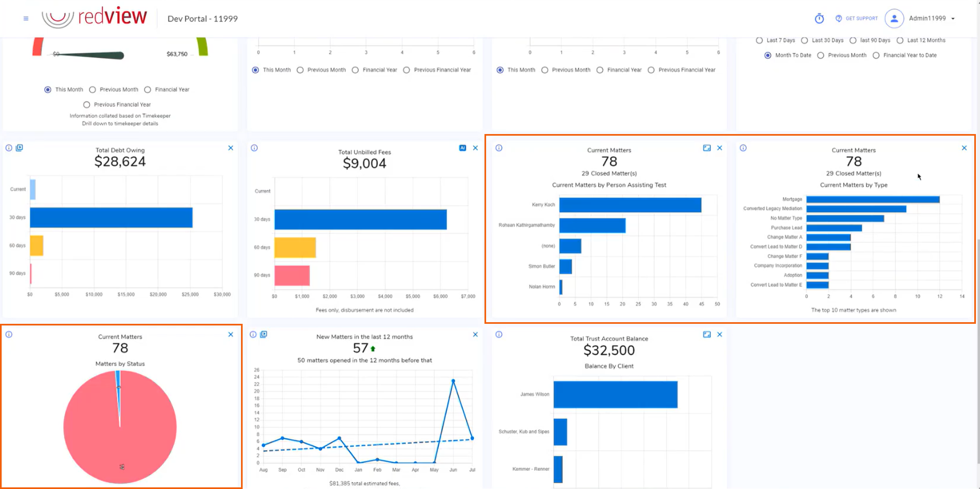Click the info icon on Total Debt Owing
980x489 pixels.
pos(9,148)
